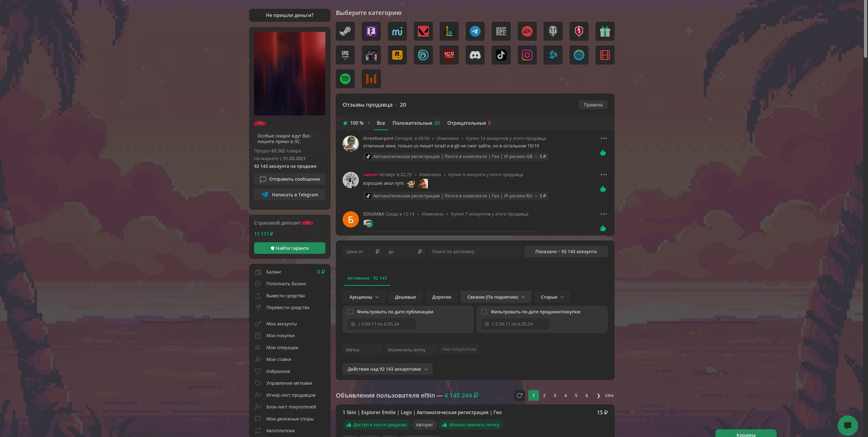Screen dimensions: 868x437
Task: Expand the Старые sort dropdown
Action: [552, 297]
